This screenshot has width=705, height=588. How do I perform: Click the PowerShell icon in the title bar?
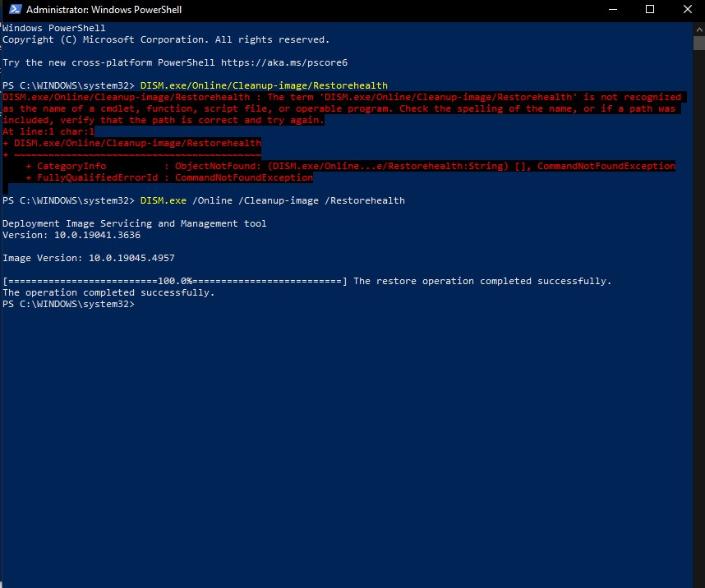[x=13, y=10]
